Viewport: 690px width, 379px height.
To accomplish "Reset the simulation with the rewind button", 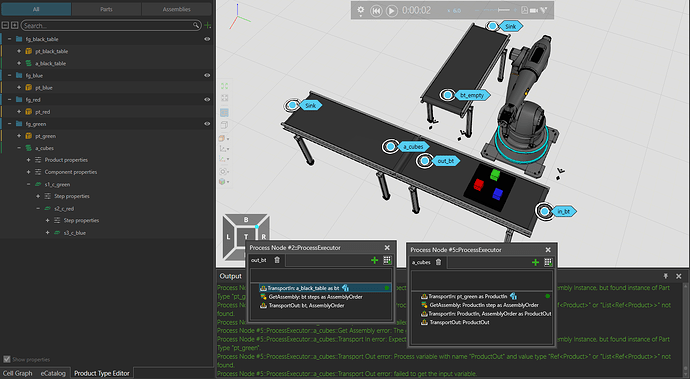I will click(x=375, y=11).
